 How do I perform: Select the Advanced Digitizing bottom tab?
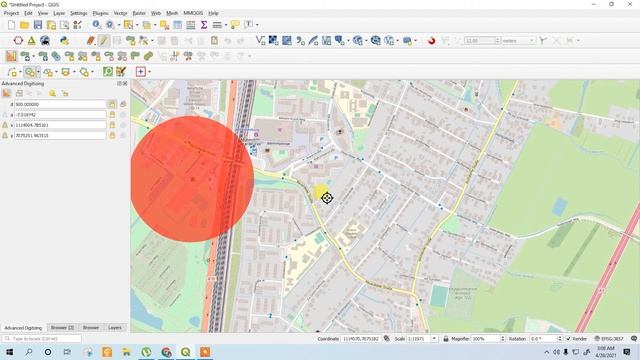coord(23,328)
